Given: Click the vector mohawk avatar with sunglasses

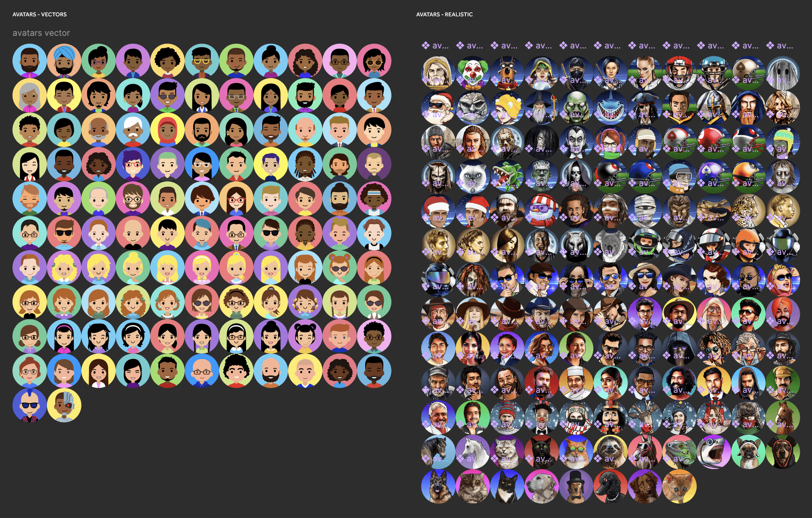Looking at the screenshot, I should (x=29, y=405).
